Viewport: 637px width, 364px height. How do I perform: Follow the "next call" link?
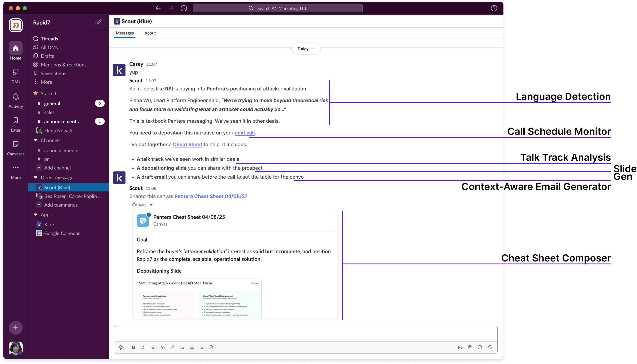(245, 133)
